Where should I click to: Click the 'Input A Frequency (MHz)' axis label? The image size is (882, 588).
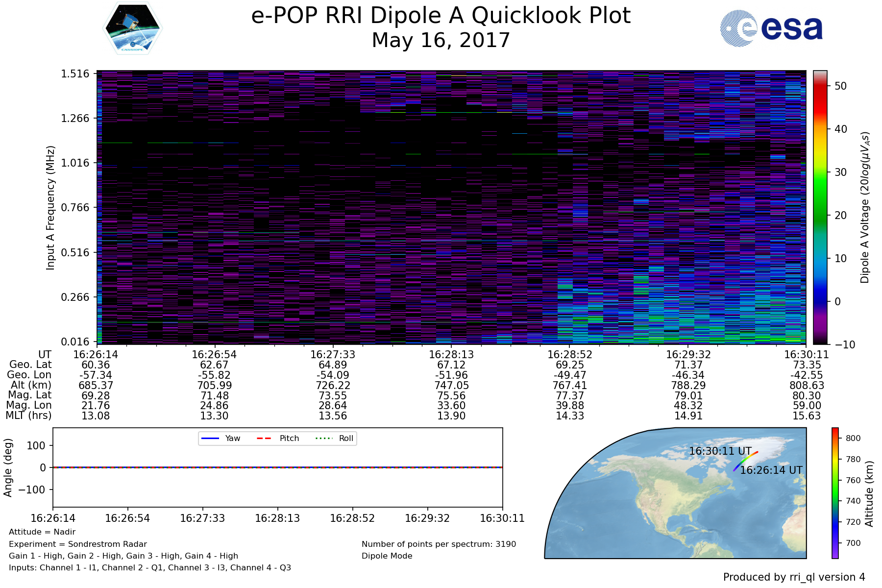[50, 207]
